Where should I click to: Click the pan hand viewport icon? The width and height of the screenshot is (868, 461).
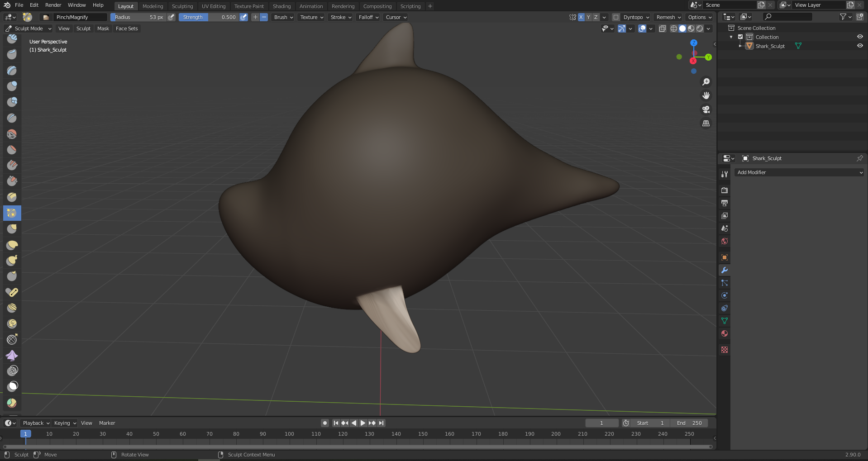706,95
